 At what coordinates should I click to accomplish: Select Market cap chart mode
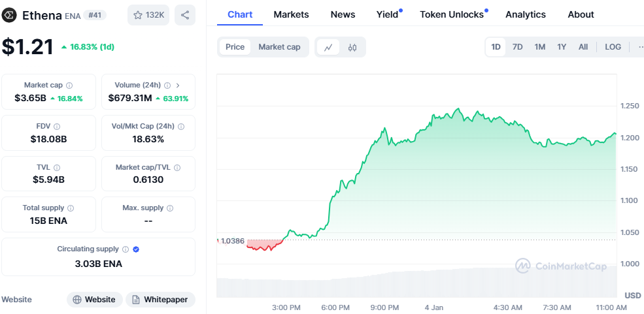click(279, 47)
